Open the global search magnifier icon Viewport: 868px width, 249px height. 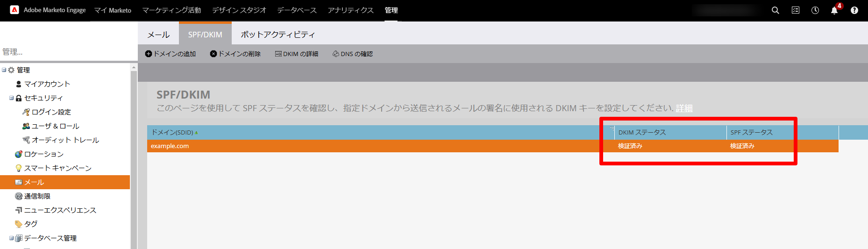pos(776,10)
